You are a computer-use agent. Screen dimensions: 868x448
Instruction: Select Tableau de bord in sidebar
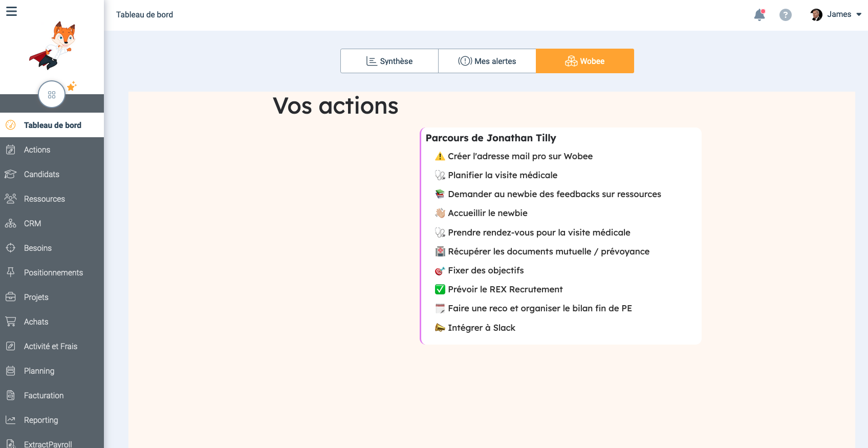pos(52,125)
